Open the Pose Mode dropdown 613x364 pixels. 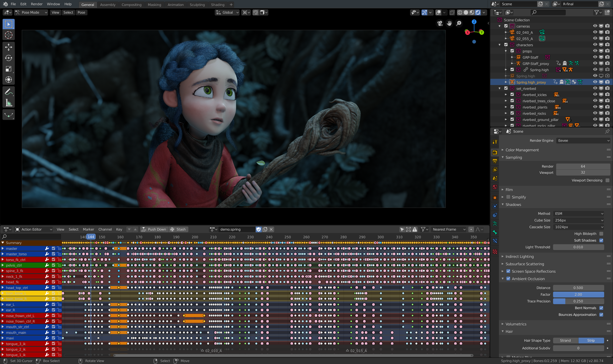point(31,12)
